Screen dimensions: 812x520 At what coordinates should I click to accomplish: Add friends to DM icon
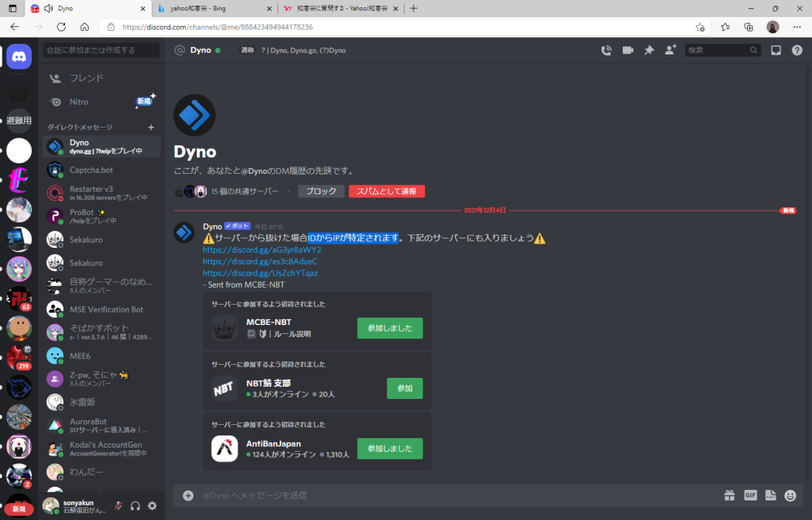671,50
